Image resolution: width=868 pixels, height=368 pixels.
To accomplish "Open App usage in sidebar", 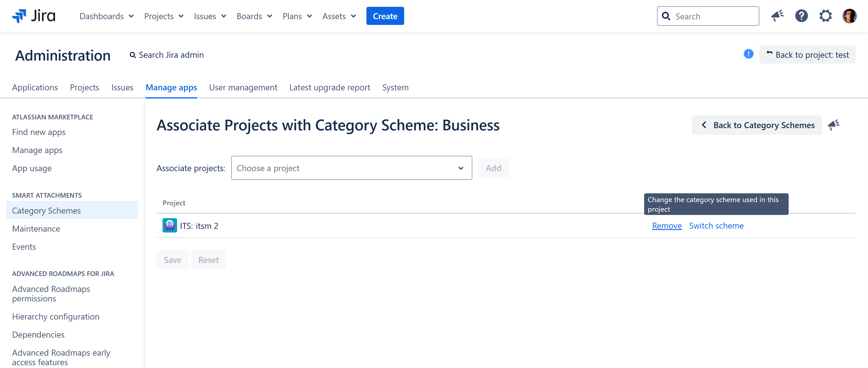I will point(32,168).
